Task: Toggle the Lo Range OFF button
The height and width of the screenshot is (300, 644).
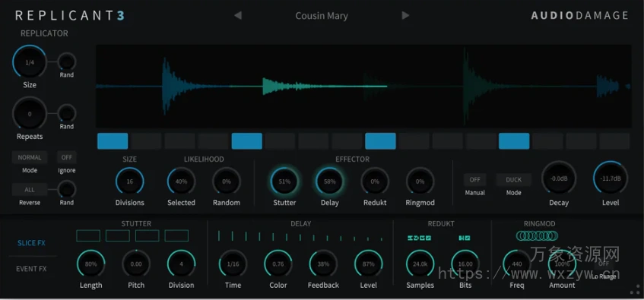Action: 604,264
